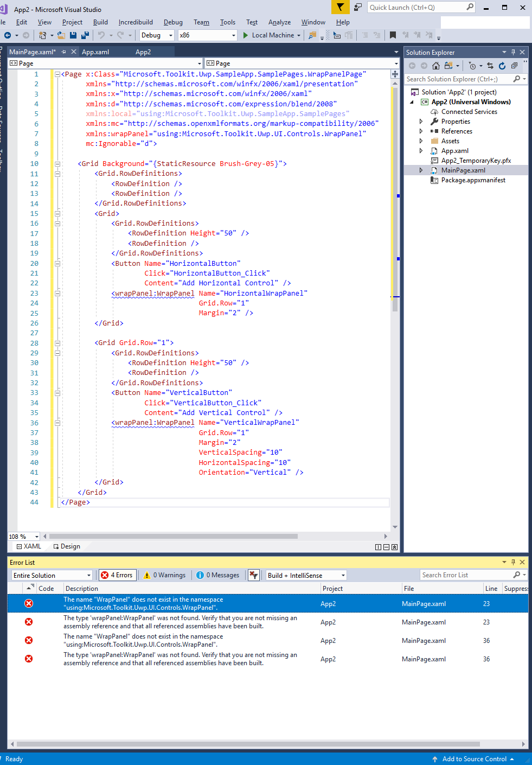Viewport: 532px width, 765px height.
Task: Open the feedback icon beside Quick Launch
Action: click(x=358, y=7)
